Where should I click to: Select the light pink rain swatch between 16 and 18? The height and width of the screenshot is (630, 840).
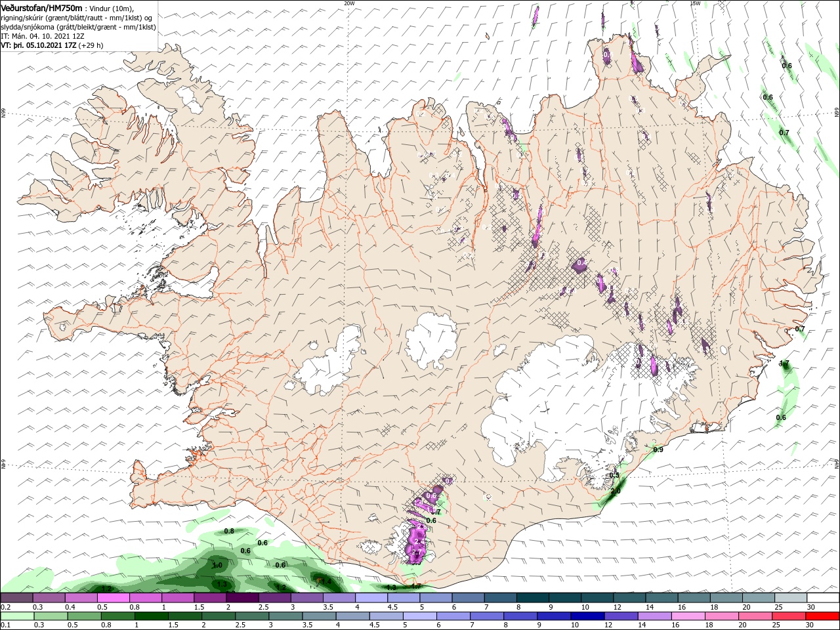688,616
